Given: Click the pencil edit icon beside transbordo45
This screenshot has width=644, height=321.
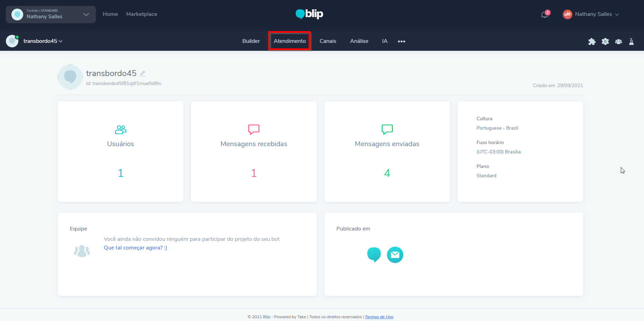Looking at the screenshot, I should (143, 73).
